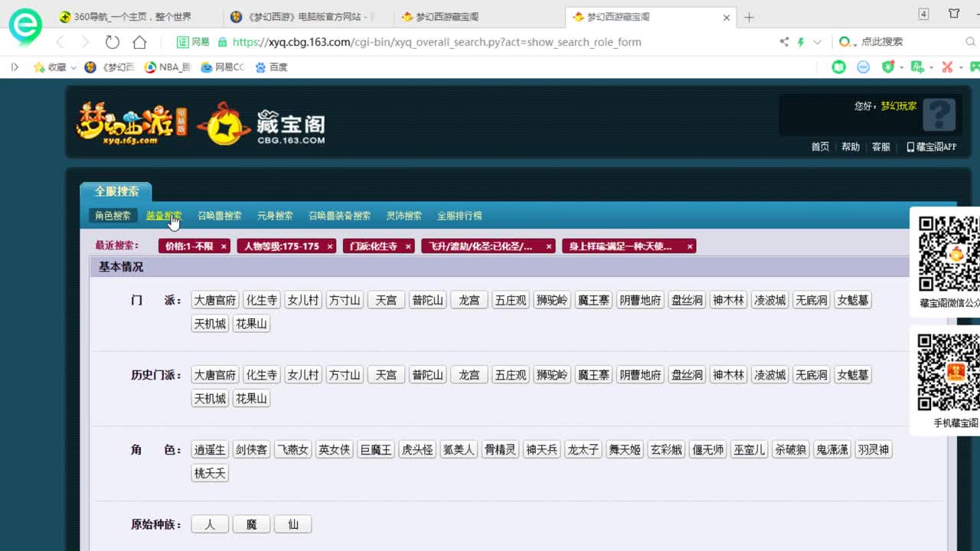Remove the 身上祥瑞 recent search tag

point(690,246)
